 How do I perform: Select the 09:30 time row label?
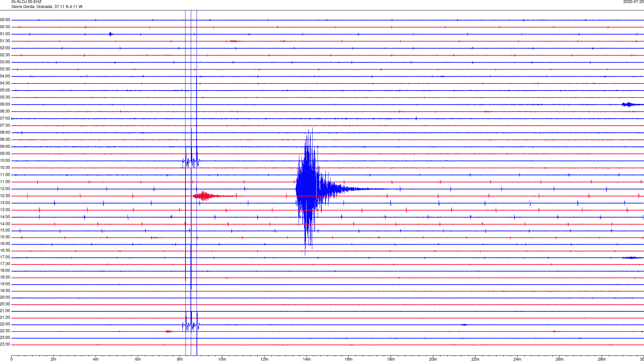[5, 154]
